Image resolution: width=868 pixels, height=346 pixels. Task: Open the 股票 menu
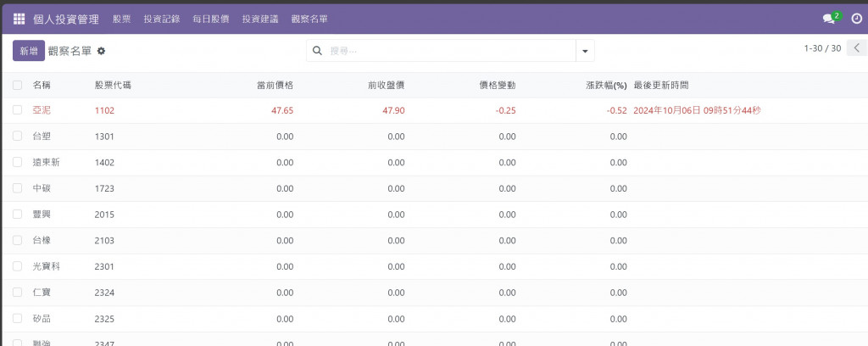(122, 19)
